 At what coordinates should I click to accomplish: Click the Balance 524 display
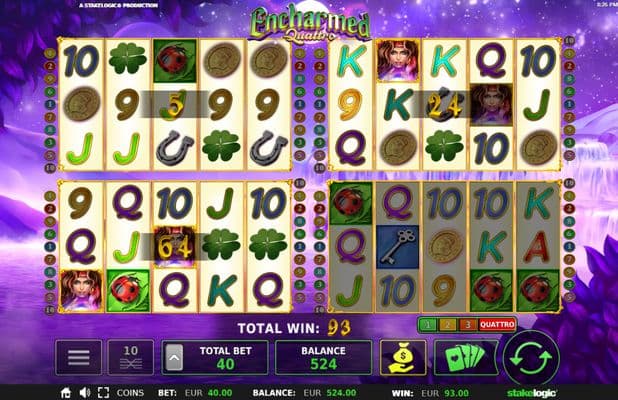[x=324, y=357]
